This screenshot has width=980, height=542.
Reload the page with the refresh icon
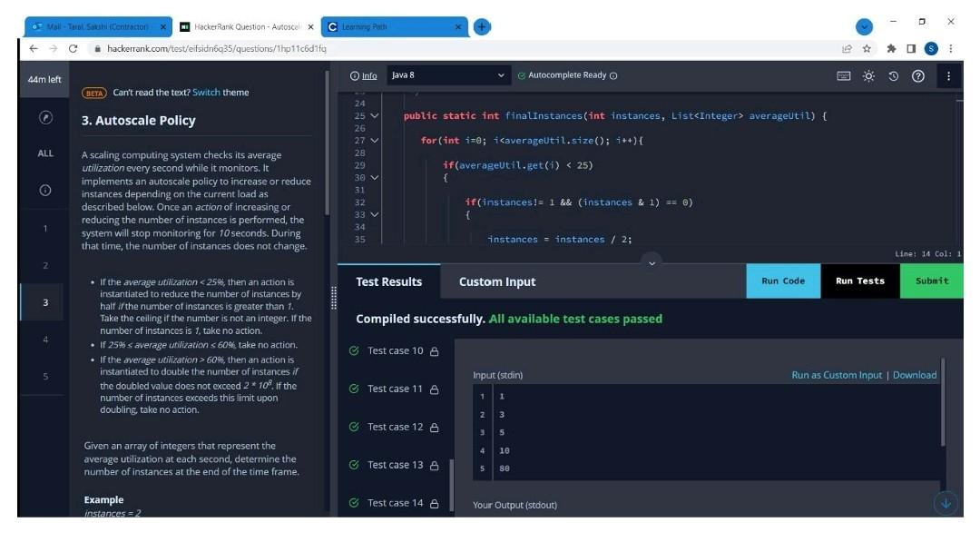coord(73,48)
